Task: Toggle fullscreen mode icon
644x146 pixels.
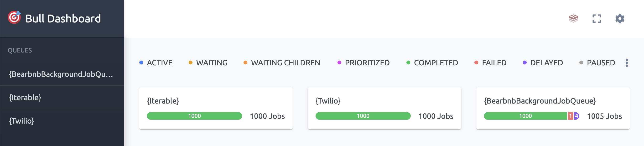Action: (x=597, y=19)
